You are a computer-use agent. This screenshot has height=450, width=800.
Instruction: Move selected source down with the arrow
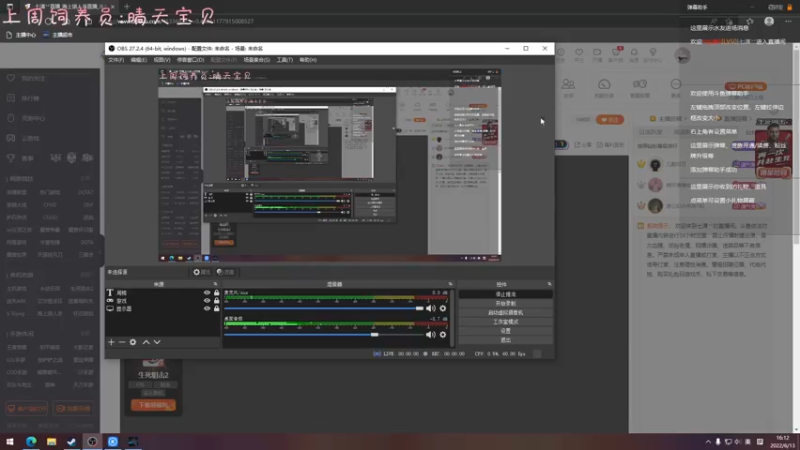(157, 342)
